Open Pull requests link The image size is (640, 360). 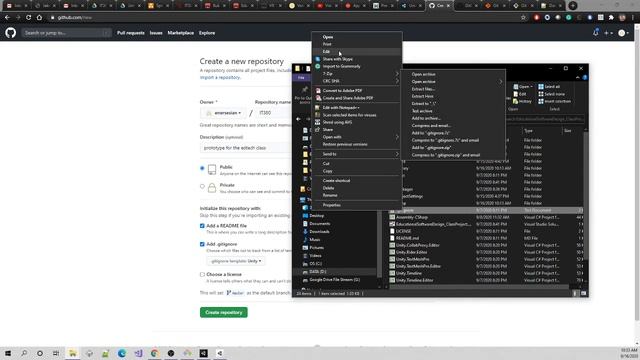[x=131, y=33]
